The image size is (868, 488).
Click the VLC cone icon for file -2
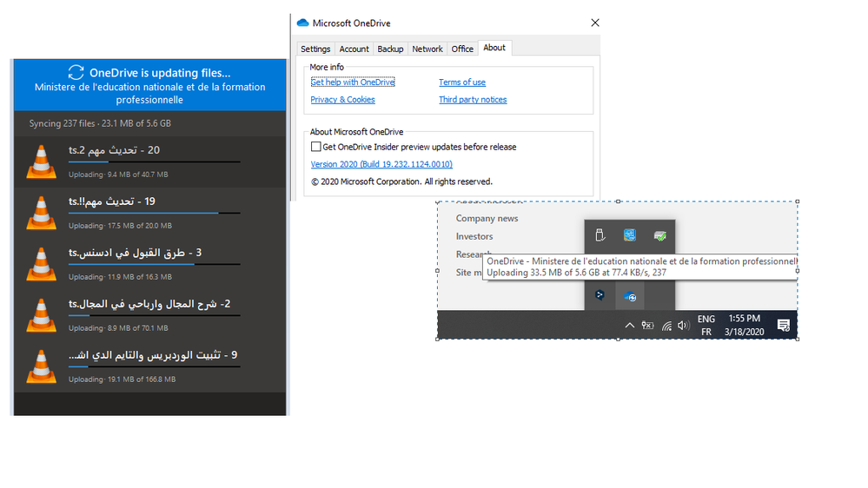click(42, 315)
